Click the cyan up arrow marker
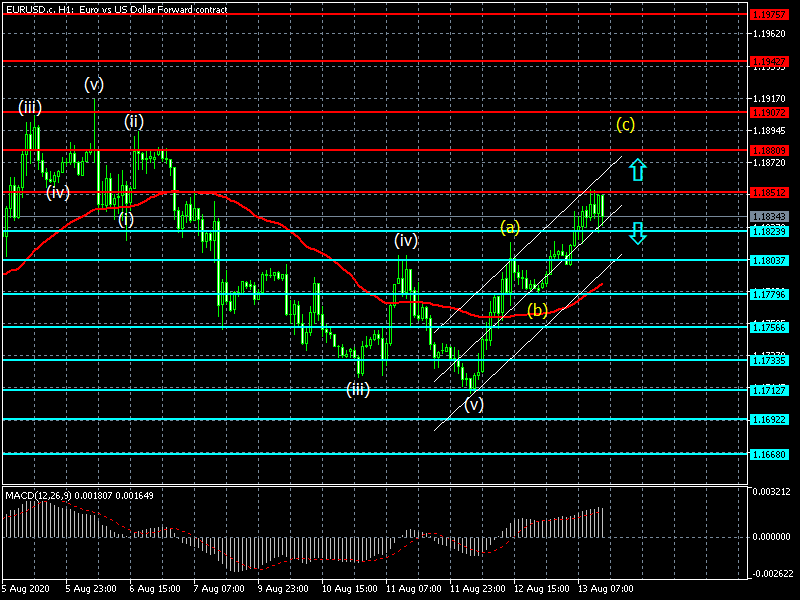800x600 pixels. point(637,169)
